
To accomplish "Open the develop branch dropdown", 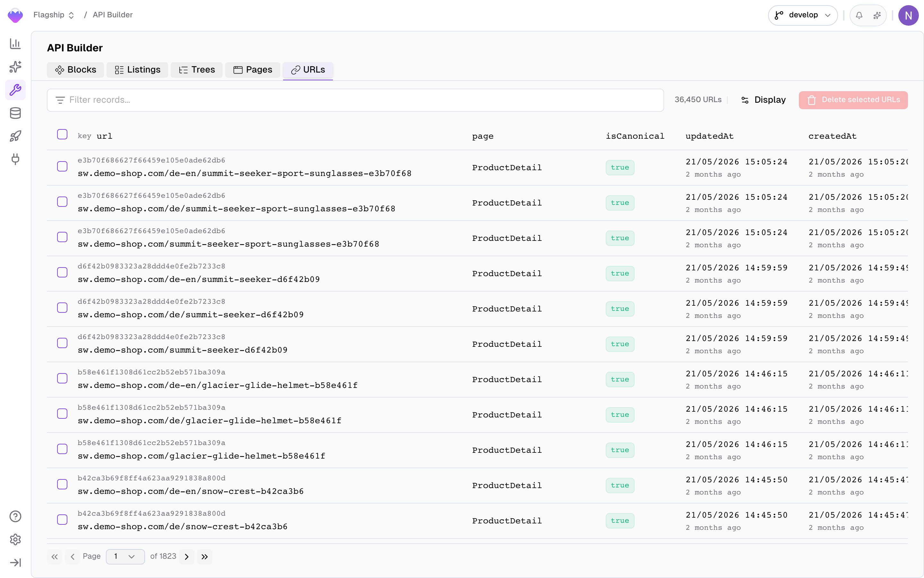I will tap(803, 15).
